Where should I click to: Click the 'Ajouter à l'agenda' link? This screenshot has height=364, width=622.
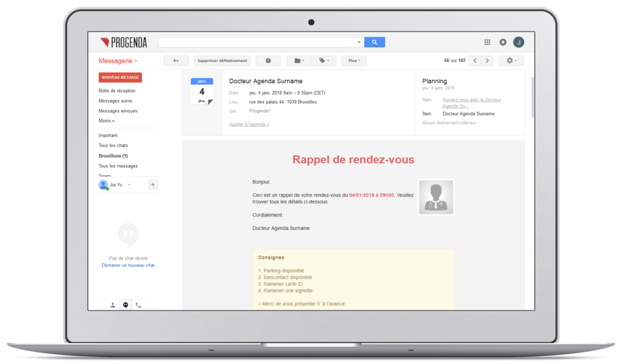[248, 124]
